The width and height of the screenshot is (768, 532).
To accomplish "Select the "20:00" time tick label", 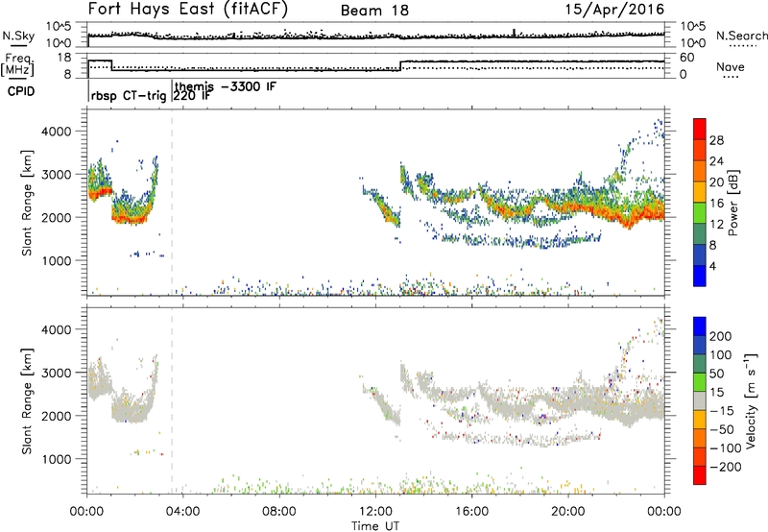I will pyautogui.click(x=568, y=512).
